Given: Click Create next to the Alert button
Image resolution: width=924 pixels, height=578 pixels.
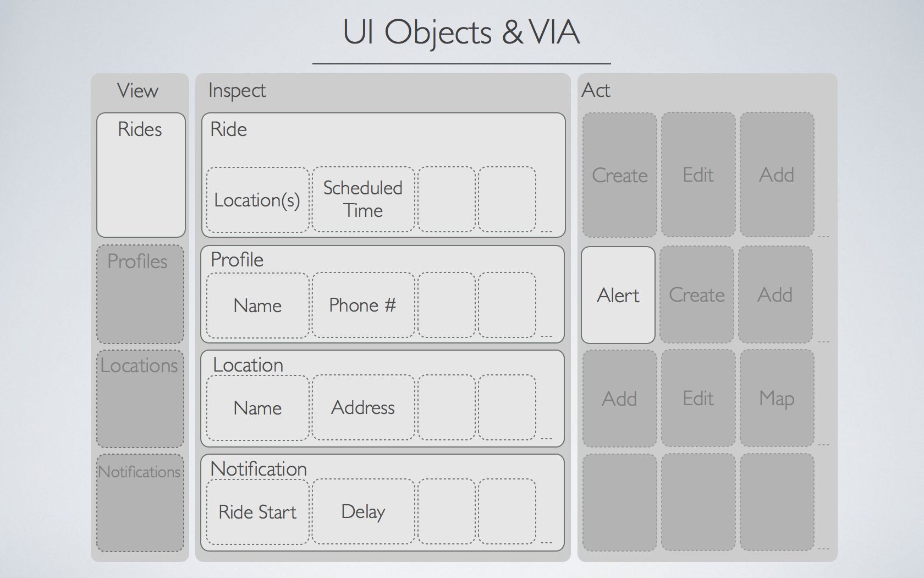Looking at the screenshot, I should pos(697,295).
